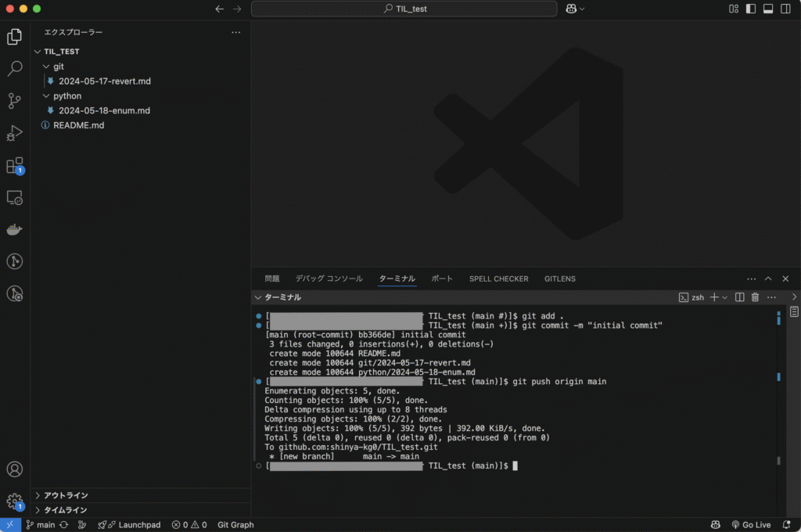Switch to the ポート tab
Viewport: 801px width, 532px height.
click(x=442, y=279)
